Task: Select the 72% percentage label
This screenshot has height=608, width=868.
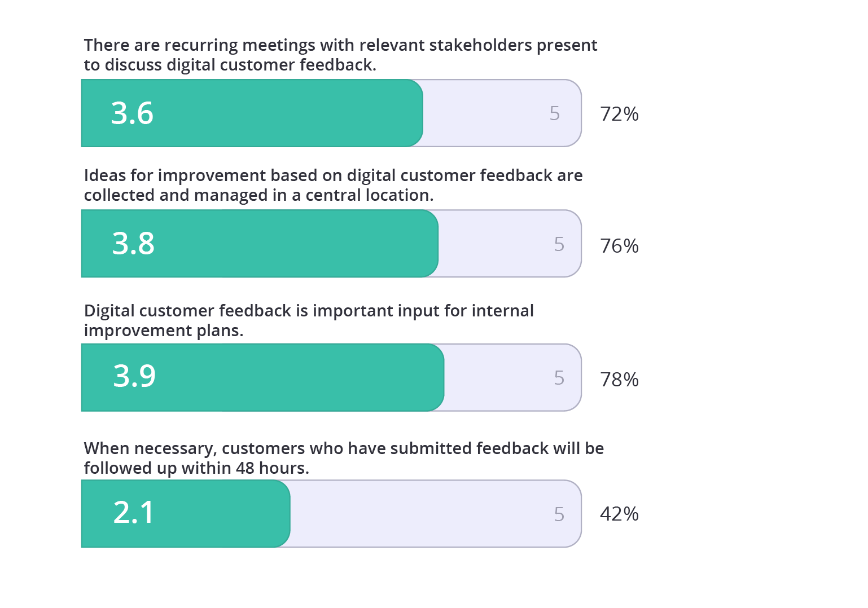Action: [x=619, y=114]
